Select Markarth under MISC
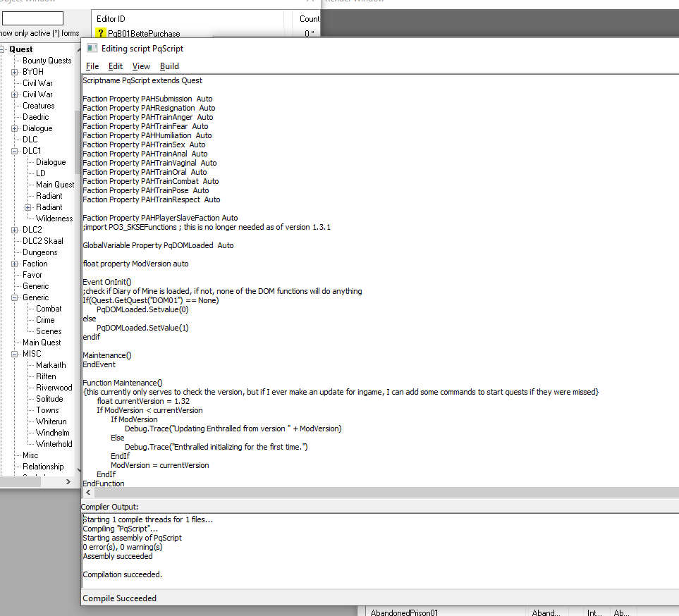 click(x=51, y=365)
